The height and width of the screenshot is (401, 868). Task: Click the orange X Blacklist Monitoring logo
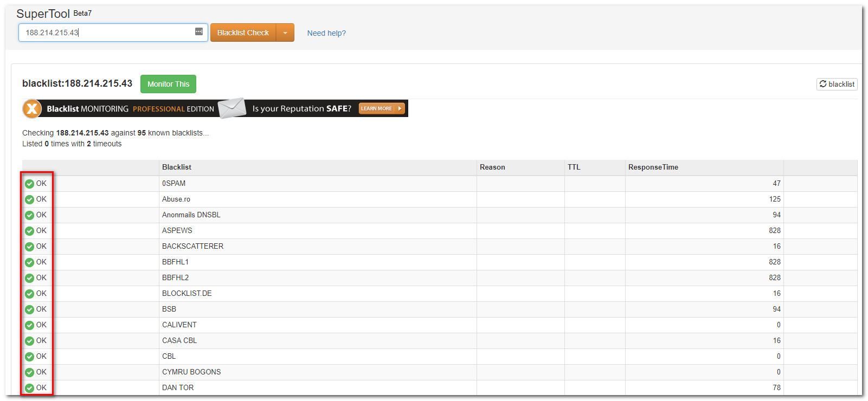tap(32, 108)
